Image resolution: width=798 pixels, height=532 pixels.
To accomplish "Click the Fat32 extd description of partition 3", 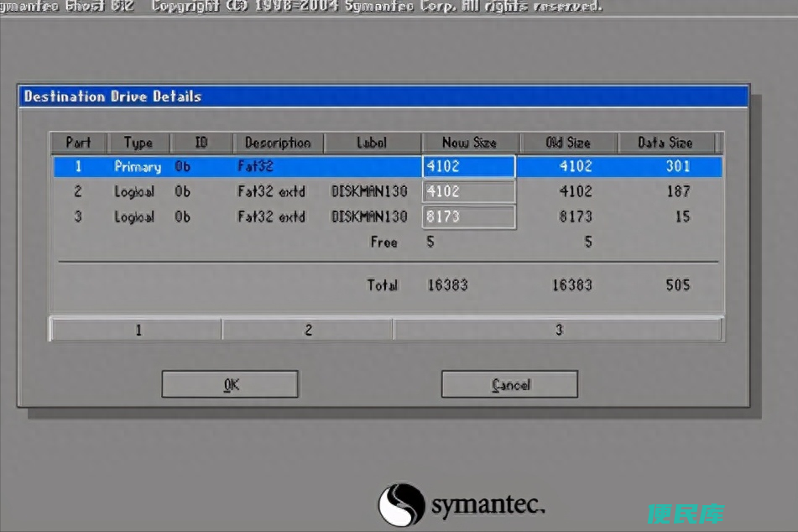I will click(x=271, y=216).
